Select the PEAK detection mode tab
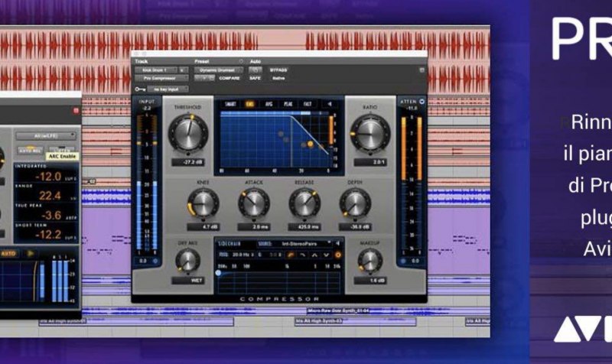 (x=287, y=102)
